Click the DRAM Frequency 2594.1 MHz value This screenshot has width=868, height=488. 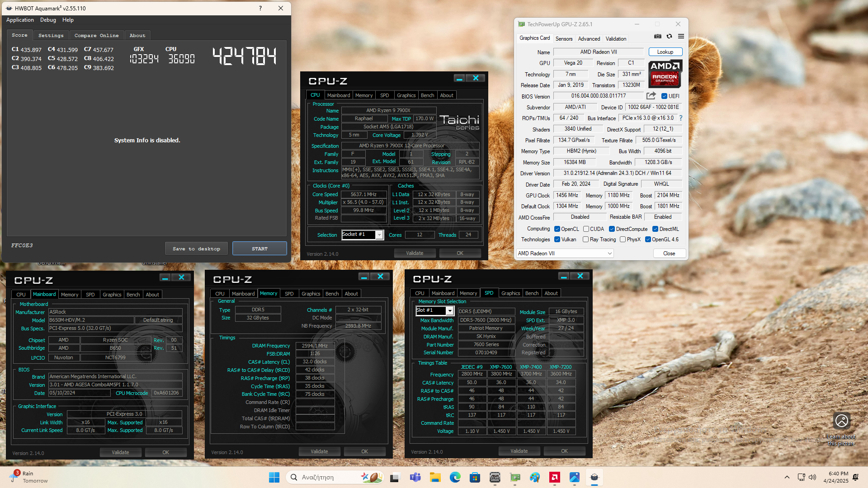click(x=315, y=346)
